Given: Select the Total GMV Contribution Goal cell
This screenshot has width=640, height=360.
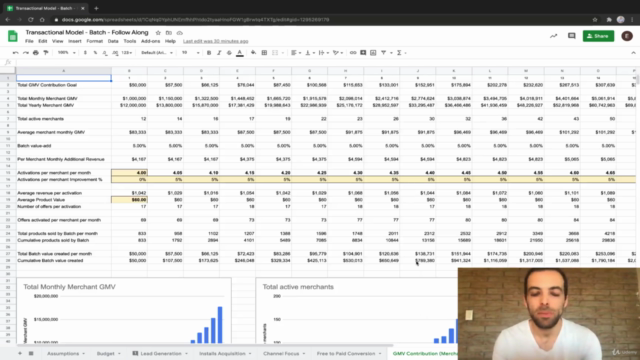Looking at the screenshot, I should tap(64, 85).
